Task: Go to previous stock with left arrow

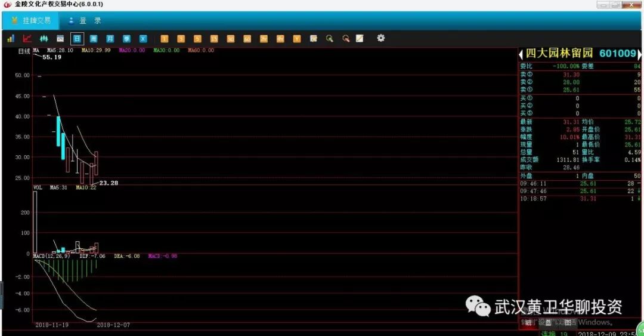Action: pos(521,54)
